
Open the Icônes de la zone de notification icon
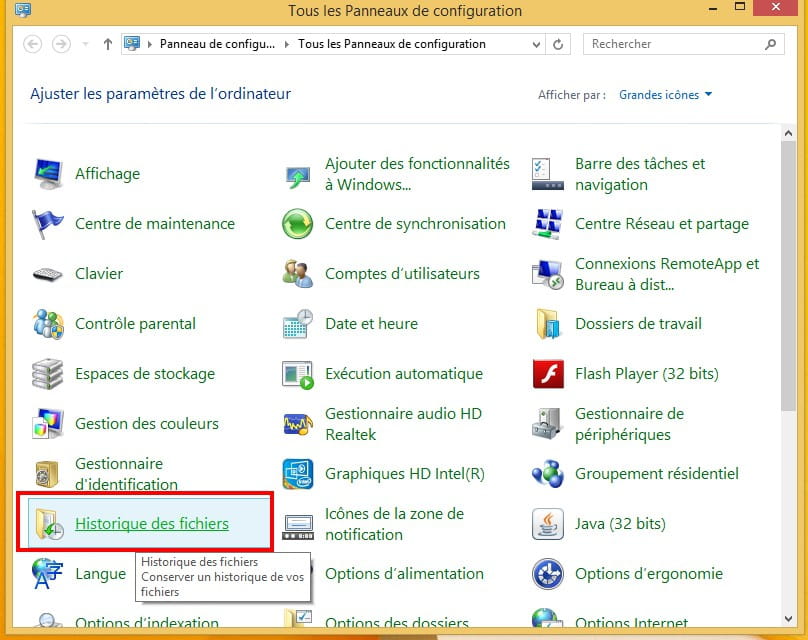point(298,528)
